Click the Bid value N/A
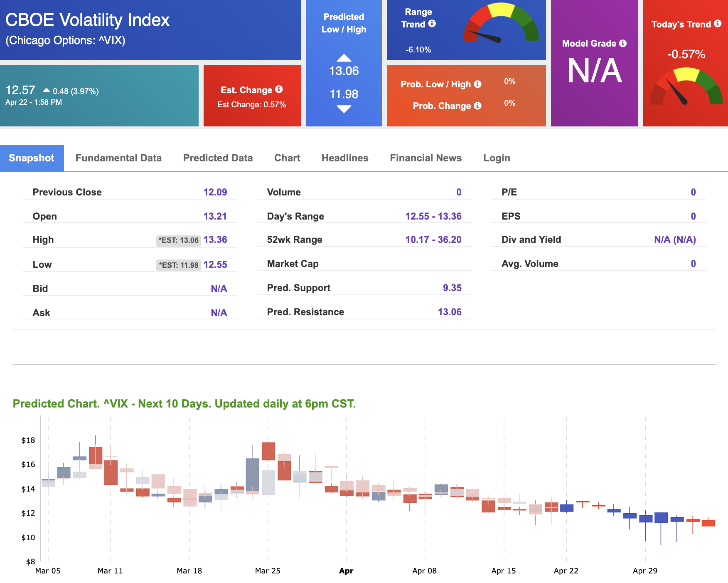This screenshot has width=728, height=583. 219,289
